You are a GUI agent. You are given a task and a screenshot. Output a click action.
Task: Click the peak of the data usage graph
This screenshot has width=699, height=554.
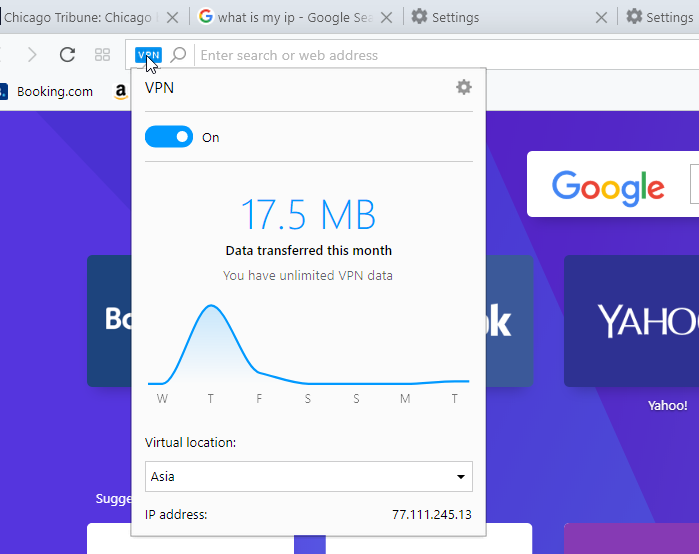[x=210, y=306]
